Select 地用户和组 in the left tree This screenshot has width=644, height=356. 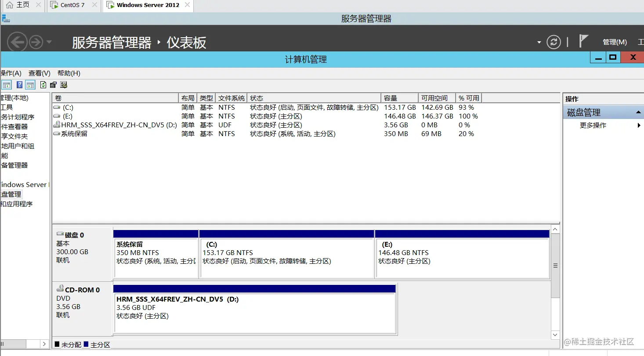tap(18, 146)
